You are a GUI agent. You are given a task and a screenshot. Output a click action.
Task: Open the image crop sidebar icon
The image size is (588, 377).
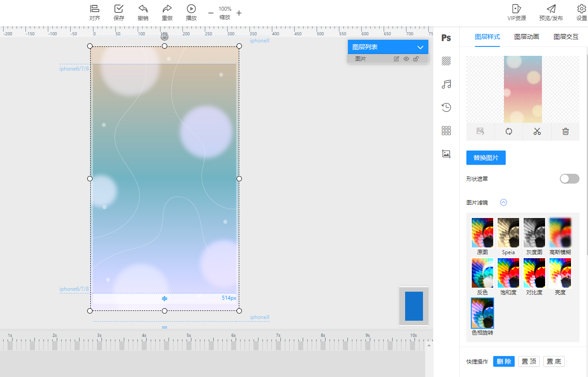click(446, 154)
